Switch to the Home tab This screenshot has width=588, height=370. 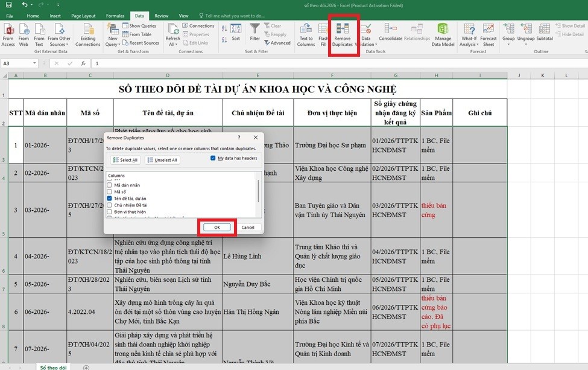(x=33, y=16)
